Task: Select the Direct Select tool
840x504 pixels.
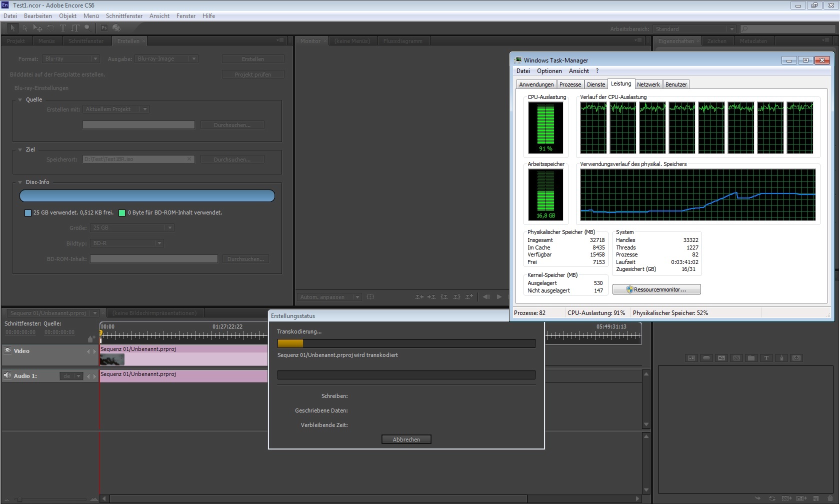Action: 25,28
